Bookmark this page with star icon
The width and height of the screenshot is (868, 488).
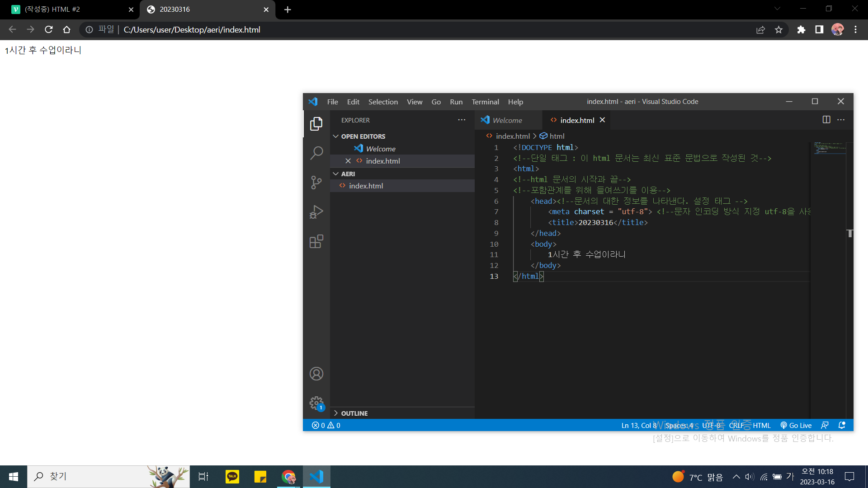(x=778, y=30)
